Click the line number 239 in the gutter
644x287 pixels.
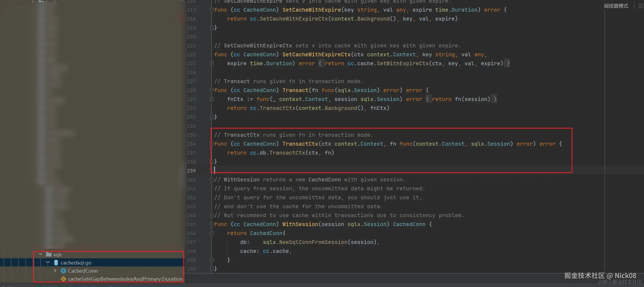point(191,171)
